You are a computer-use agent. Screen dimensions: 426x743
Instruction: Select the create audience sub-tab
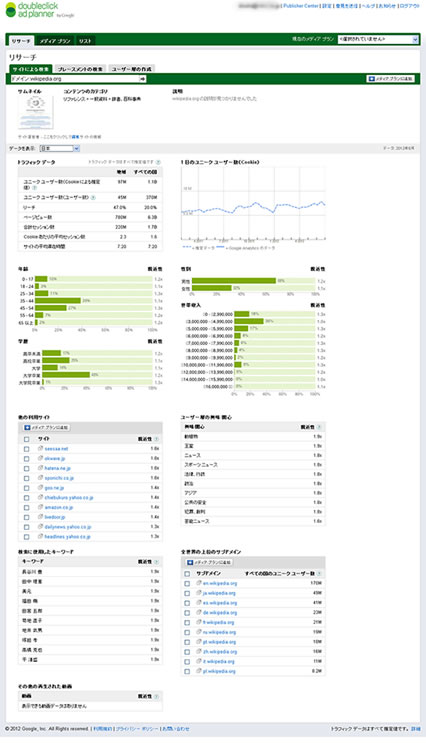[131, 69]
